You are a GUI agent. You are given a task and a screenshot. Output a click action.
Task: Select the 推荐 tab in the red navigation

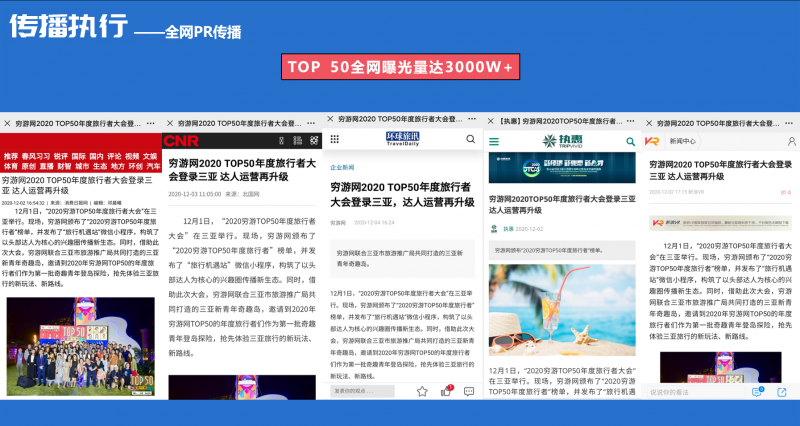[11, 156]
